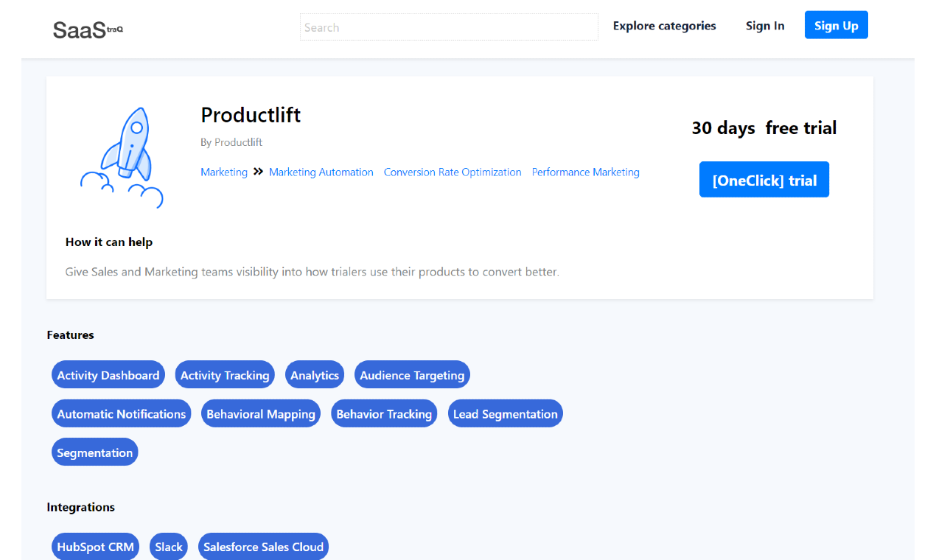Click the Integrations section heading

pyautogui.click(x=81, y=507)
